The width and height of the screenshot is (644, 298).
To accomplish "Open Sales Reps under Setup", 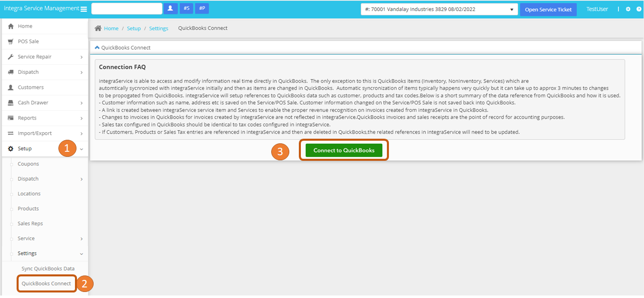I will click(30, 223).
